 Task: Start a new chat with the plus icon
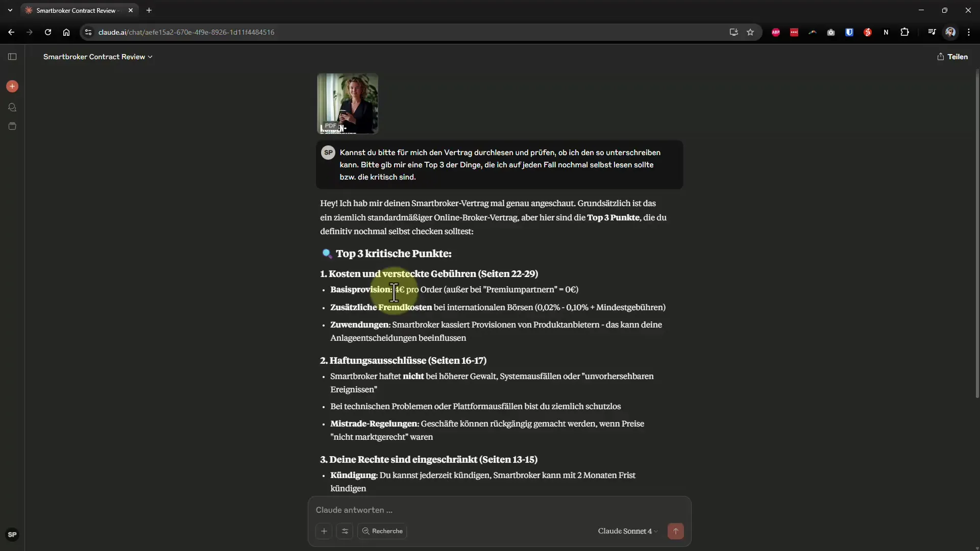[x=12, y=86]
